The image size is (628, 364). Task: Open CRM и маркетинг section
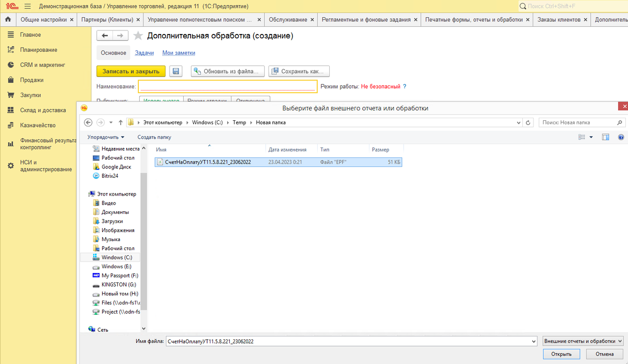tap(42, 65)
